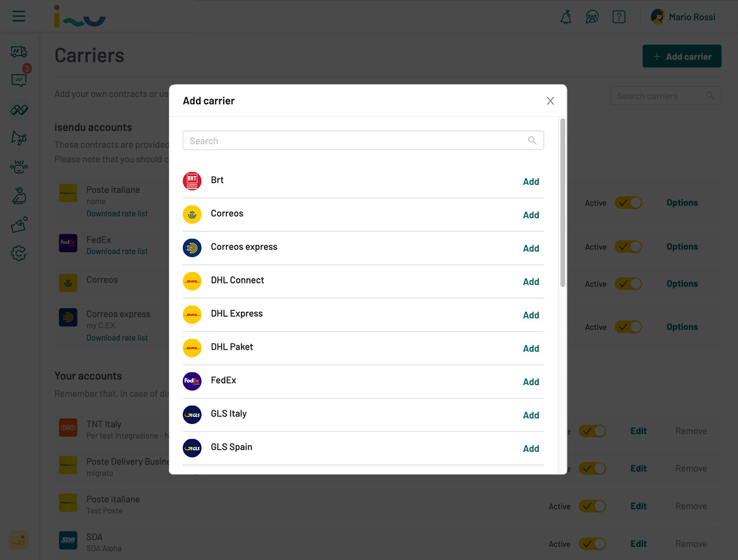Close the Add carrier dialog
Viewport: 738px width, 560px height.
(550, 101)
